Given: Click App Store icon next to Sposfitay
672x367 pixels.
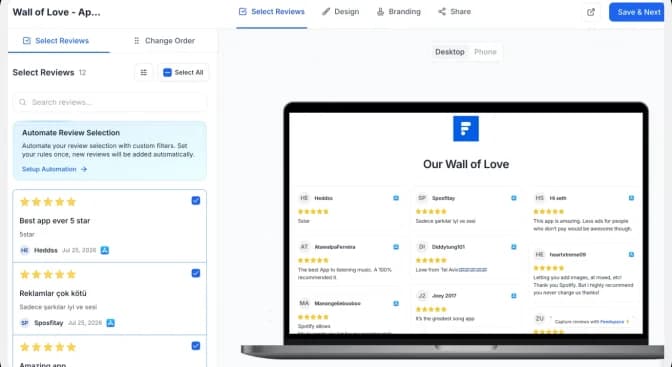Looking at the screenshot, I should tap(111, 323).
